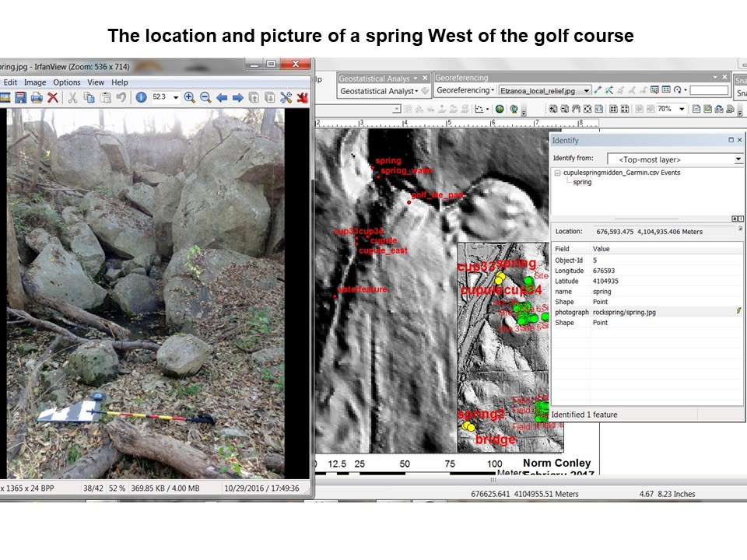Open image information with blue info icon

[x=141, y=97]
